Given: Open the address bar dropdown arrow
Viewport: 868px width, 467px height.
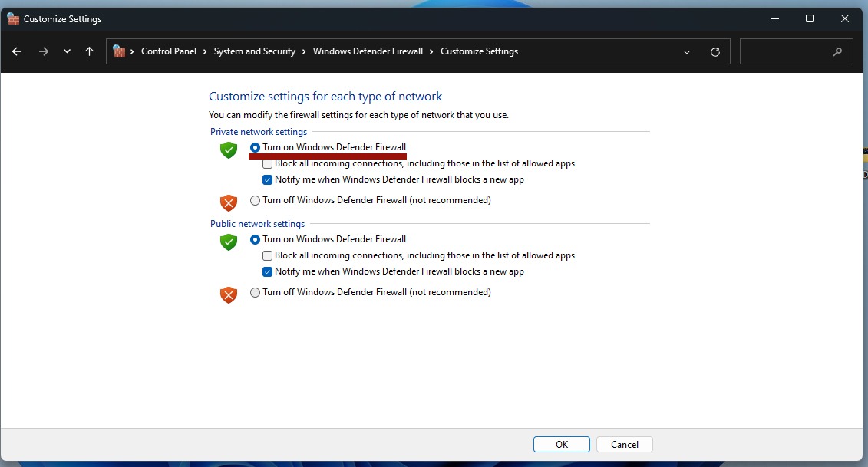Looking at the screenshot, I should coord(687,51).
